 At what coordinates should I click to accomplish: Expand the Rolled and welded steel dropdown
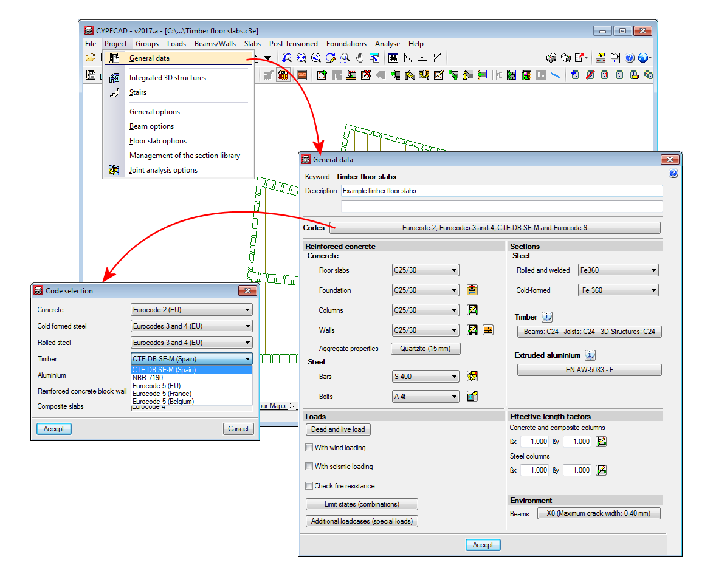pos(618,271)
